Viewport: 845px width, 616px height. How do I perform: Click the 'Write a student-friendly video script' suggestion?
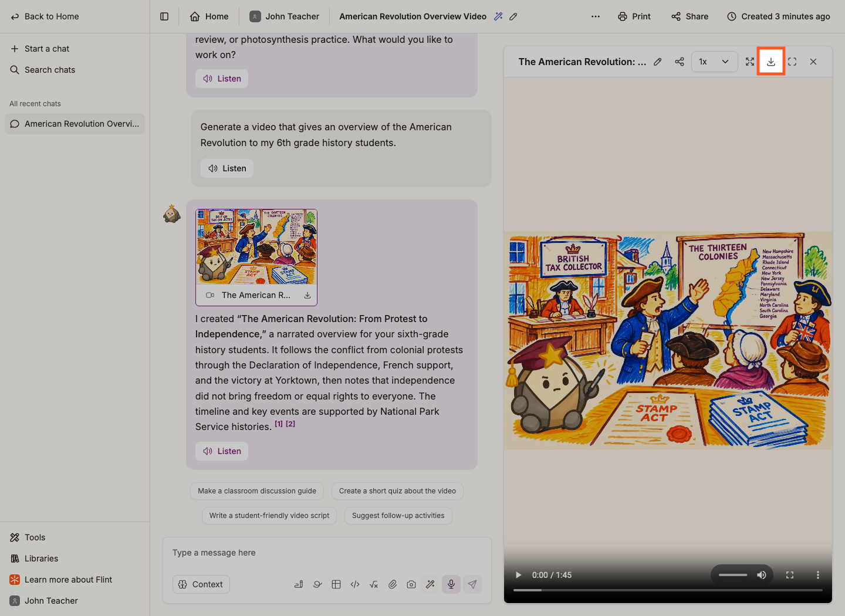tap(269, 516)
